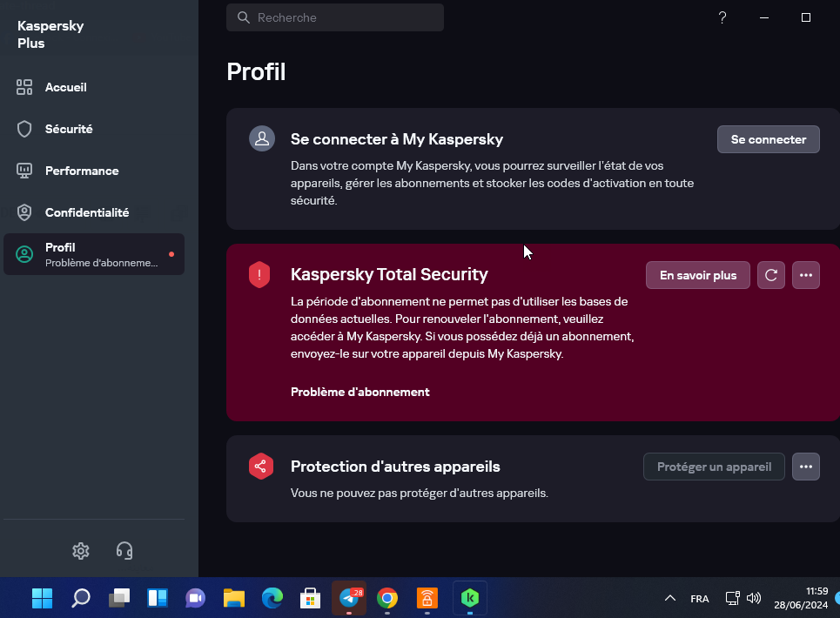840x618 pixels.
Task: Open more options for Kaspersky Total Security
Action: pos(806,275)
